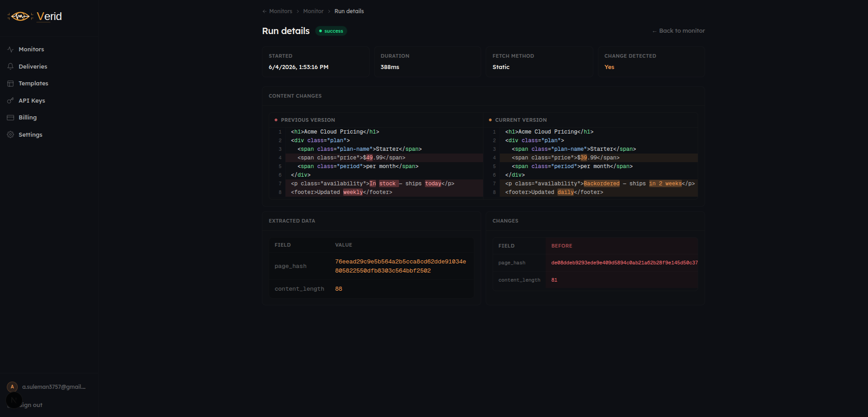This screenshot has width=868, height=417.
Task: Click the Back to monitor link
Action: click(x=678, y=31)
